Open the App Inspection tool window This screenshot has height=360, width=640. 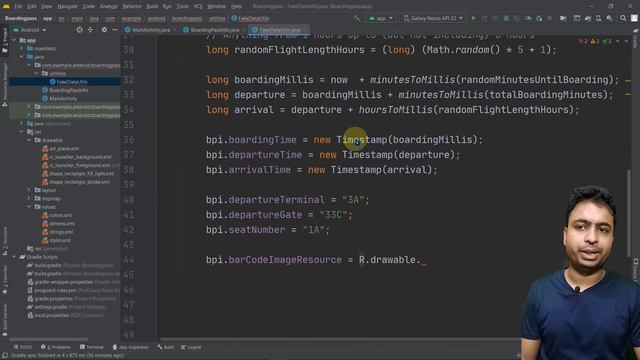[131, 347]
